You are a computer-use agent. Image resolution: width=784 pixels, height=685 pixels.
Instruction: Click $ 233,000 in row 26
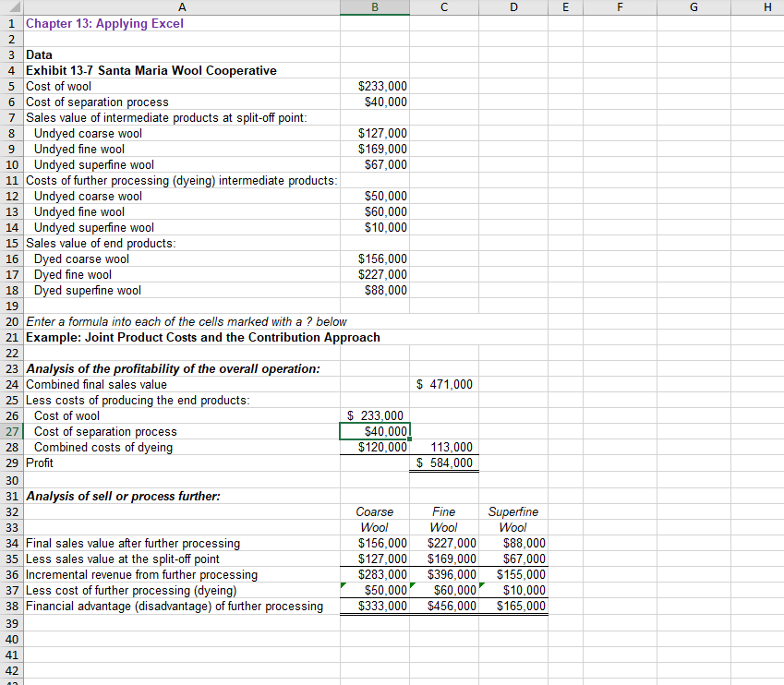coord(375,415)
